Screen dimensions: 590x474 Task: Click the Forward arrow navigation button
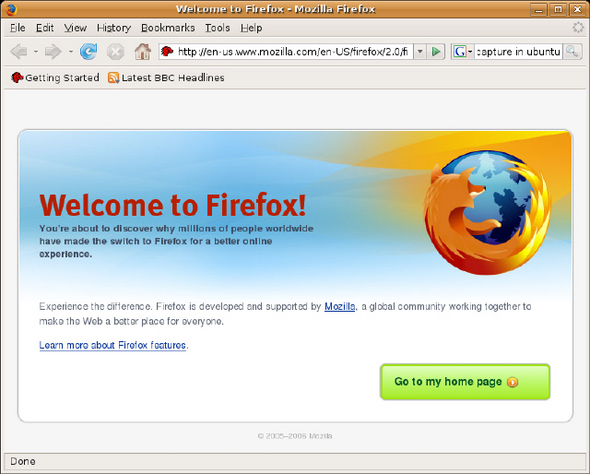pos(53,52)
